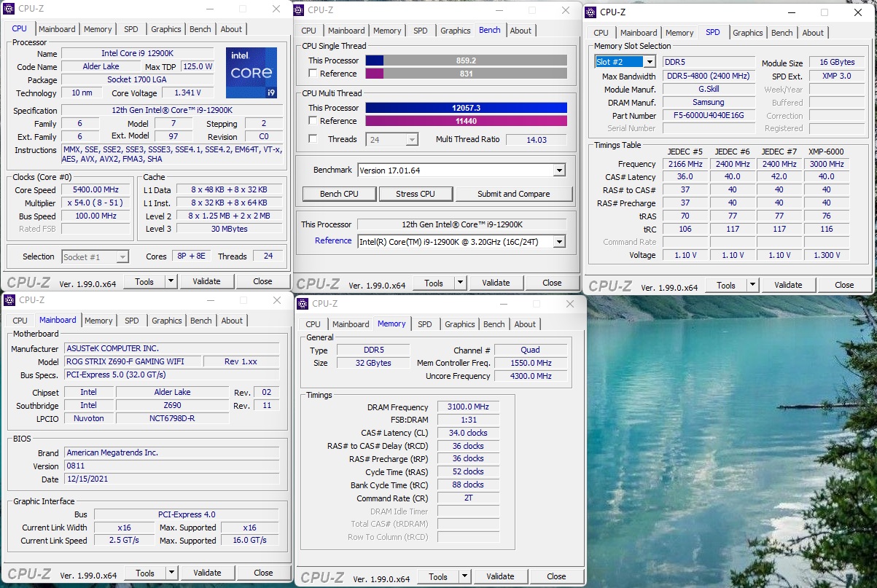Click Graphic Interface Bus value PCI-Express 4.0
877x588 pixels.
186,514
